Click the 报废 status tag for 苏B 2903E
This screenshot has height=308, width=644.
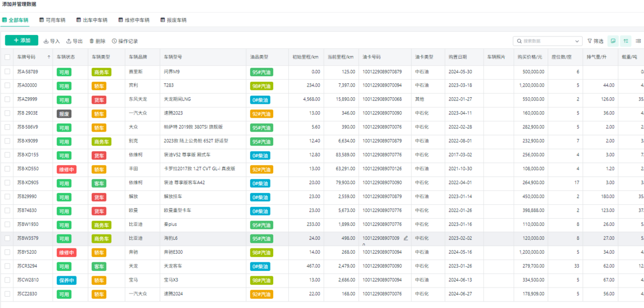point(64,113)
